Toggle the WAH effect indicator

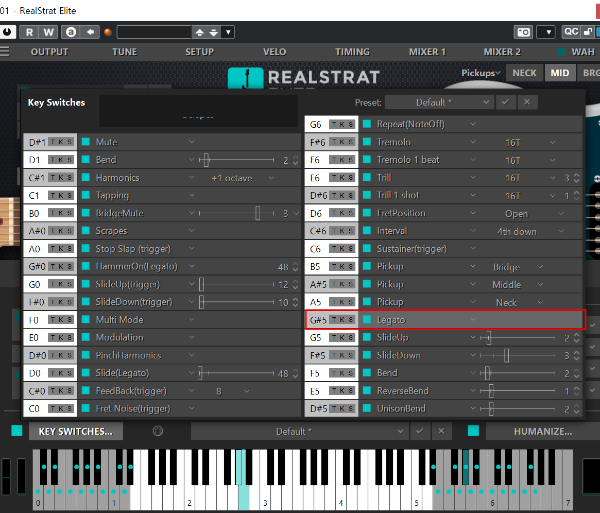[561, 52]
